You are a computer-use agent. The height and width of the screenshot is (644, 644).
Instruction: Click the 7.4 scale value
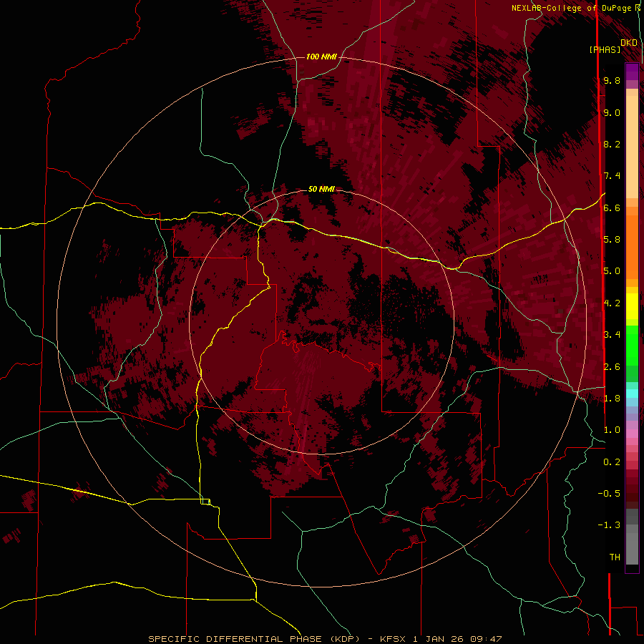612,176
